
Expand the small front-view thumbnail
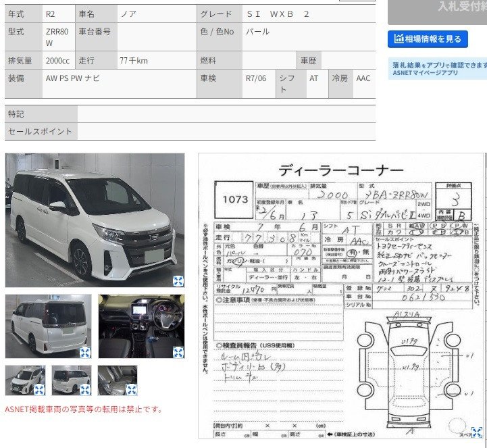pyautogui.click(x=39, y=390)
